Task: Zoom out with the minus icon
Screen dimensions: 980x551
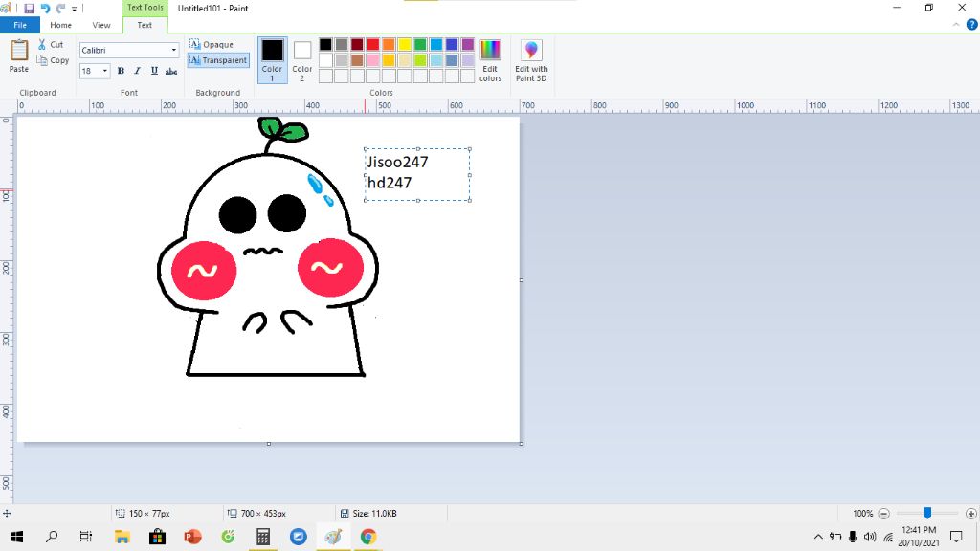Action: [x=884, y=514]
